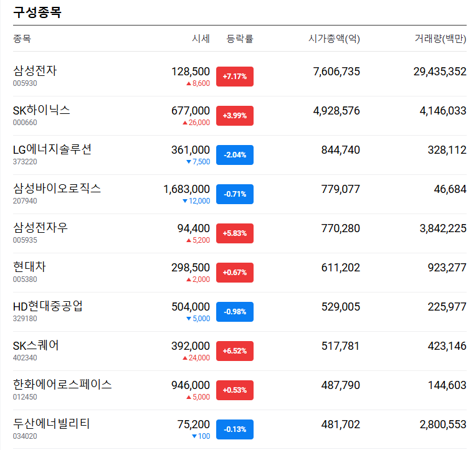Click the 487,790 market cap cell

[x=341, y=385]
